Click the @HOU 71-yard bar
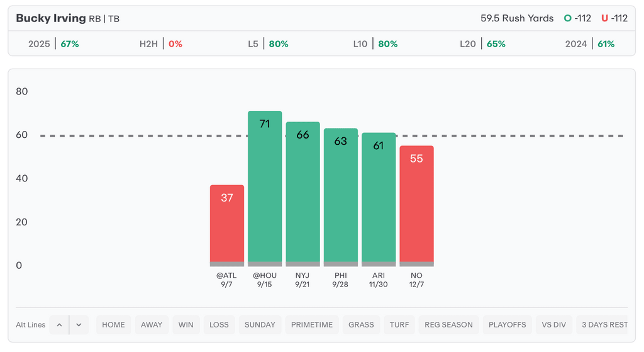The height and width of the screenshot is (352, 644). click(x=265, y=189)
